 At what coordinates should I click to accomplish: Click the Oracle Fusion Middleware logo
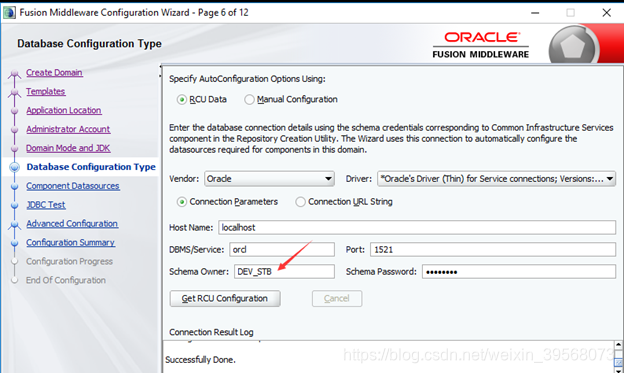(481, 45)
